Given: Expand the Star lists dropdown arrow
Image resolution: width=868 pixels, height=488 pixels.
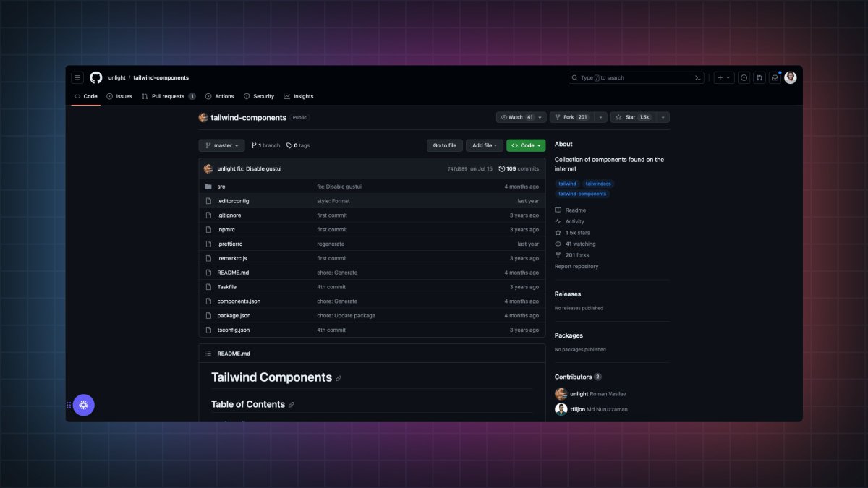Looking at the screenshot, I should pos(663,117).
